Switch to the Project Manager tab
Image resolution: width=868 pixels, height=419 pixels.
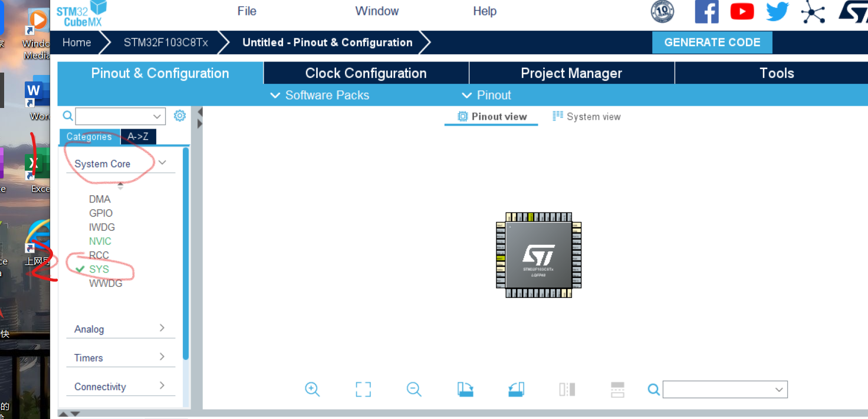click(x=571, y=73)
